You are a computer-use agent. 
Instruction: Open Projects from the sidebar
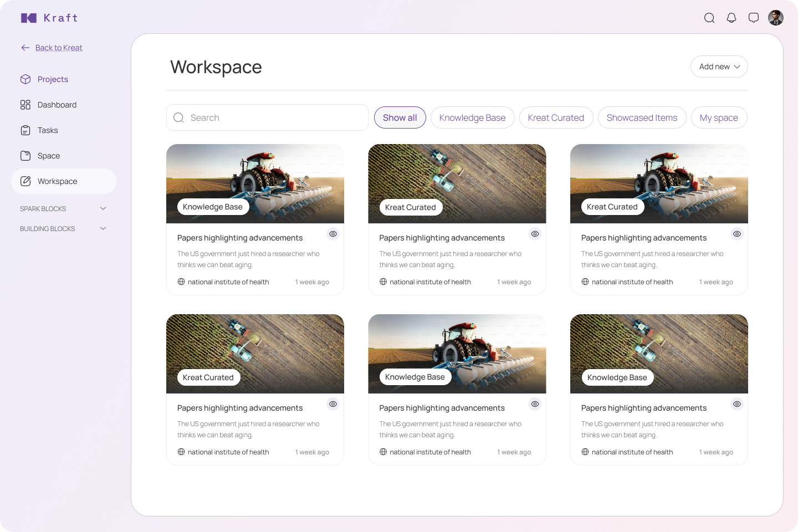[53, 79]
